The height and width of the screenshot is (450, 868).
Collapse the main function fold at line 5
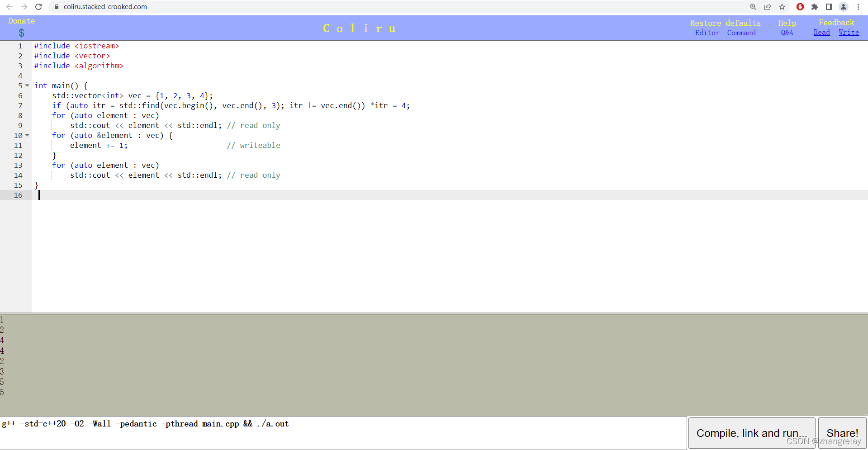(27, 85)
